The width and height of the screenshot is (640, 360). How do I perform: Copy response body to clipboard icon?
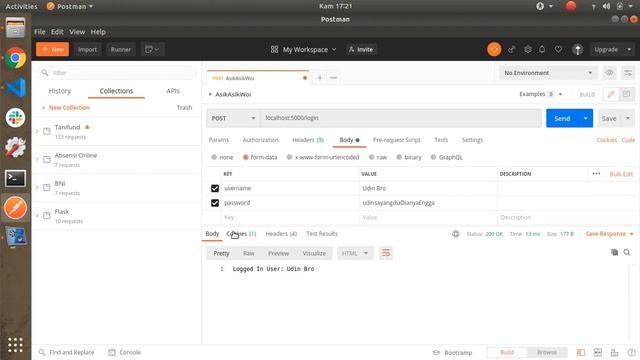[614, 252]
